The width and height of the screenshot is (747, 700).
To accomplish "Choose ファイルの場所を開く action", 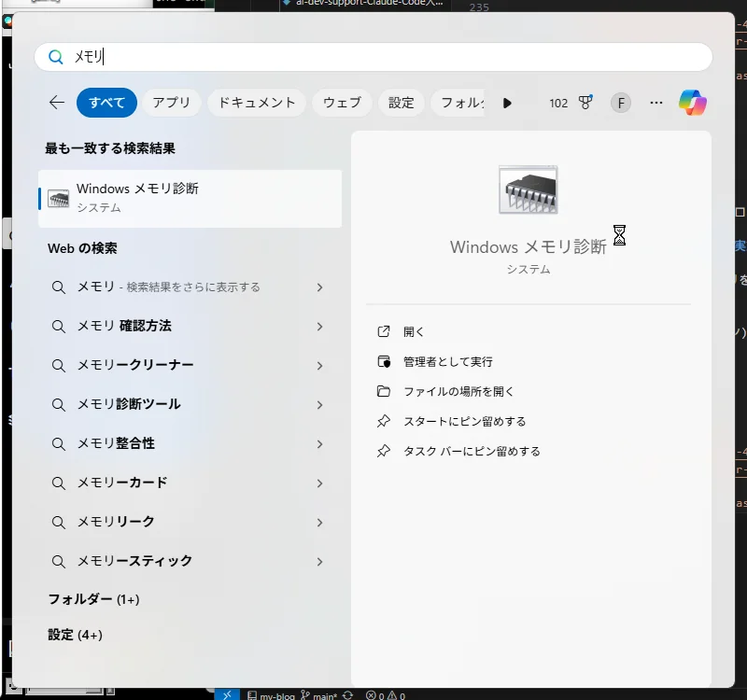I will pos(458,391).
